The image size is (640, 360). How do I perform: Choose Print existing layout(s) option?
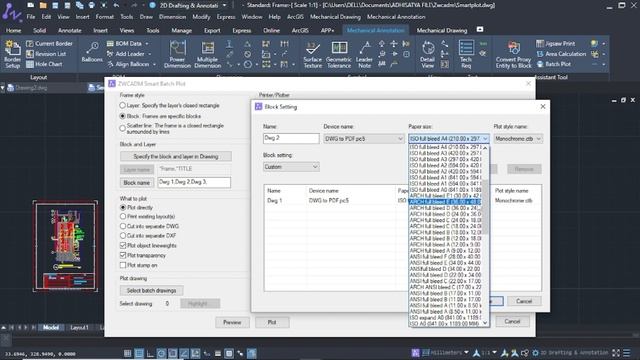pyautogui.click(x=123, y=216)
